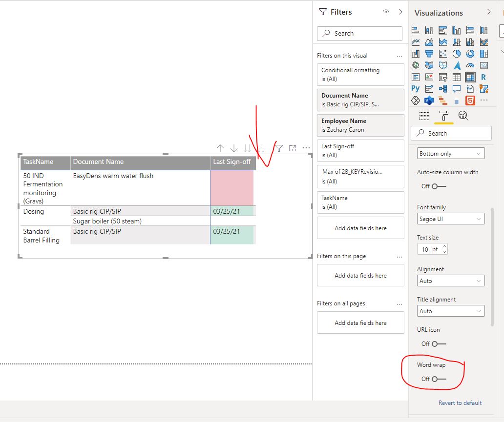The width and height of the screenshot is (504, 422).
Task: Click the visual header filter icon
Action: click(x=279, y=148)
